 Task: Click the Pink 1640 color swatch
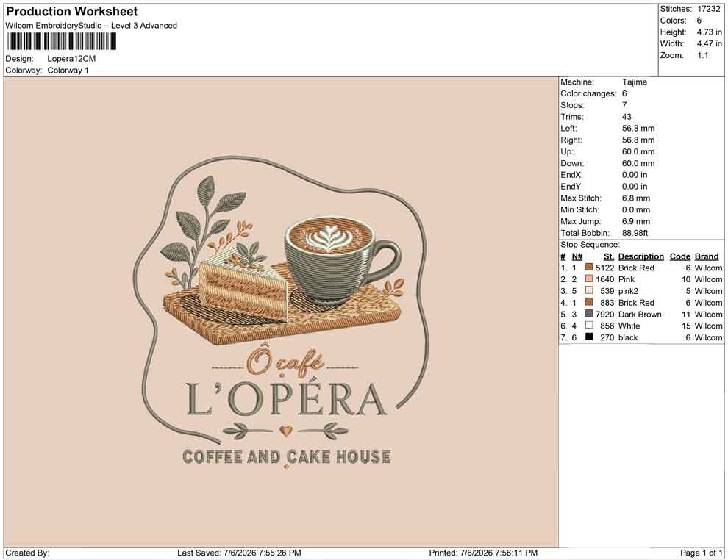tap(589, 279)
